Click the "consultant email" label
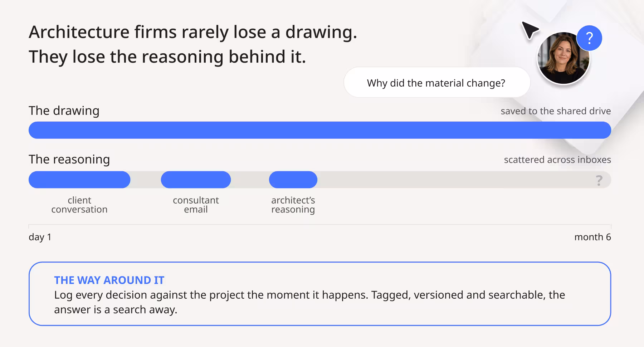This screenshot has width=644, height=347. tap(196, 205)
